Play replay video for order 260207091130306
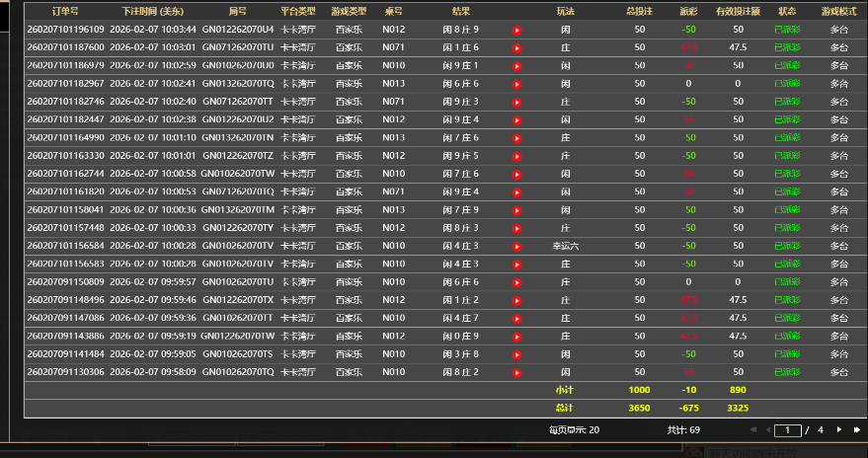This screenshot has height=458, width=868. [x=516, y=372]
